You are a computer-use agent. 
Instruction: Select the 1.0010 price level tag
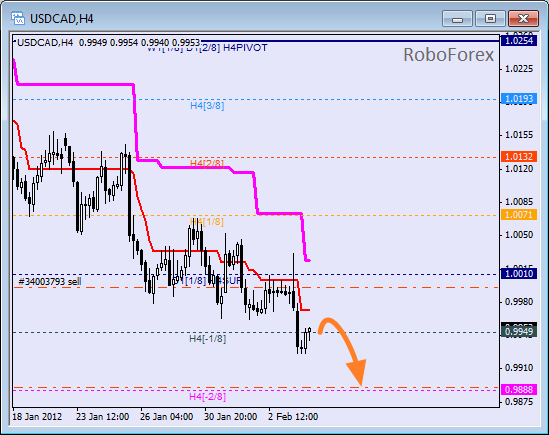click(x=519, y=274)
